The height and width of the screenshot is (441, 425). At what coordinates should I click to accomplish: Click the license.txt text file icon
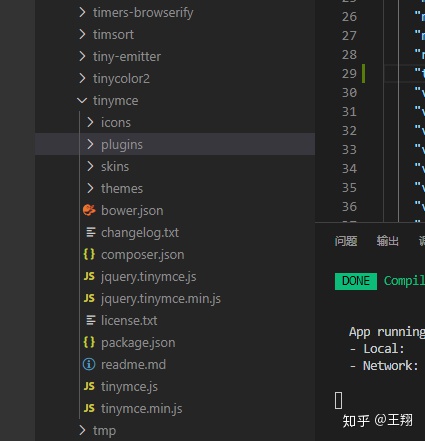(x=91, y=320)
